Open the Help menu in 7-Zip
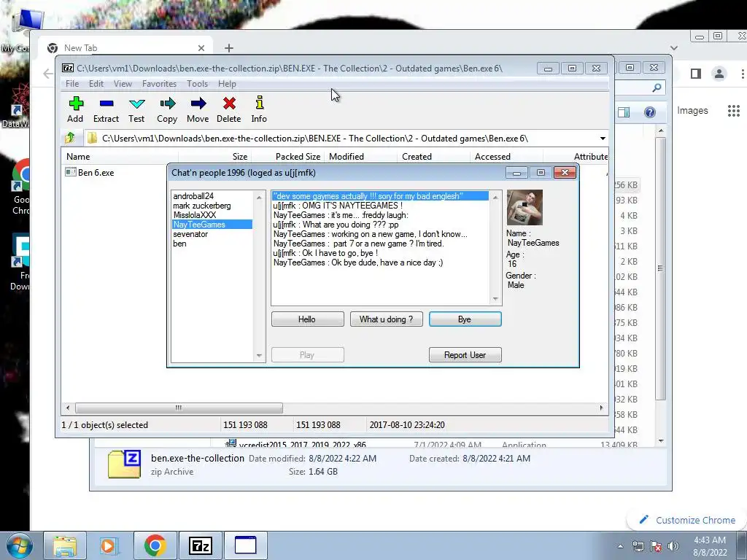The width and height of the screenshot is (747, 560). 227,84
